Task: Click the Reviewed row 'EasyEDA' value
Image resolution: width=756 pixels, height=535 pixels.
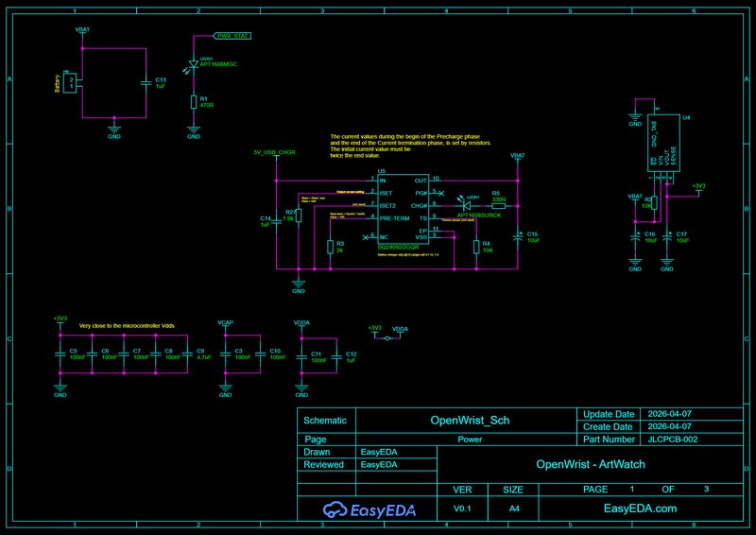Action: 379,464
